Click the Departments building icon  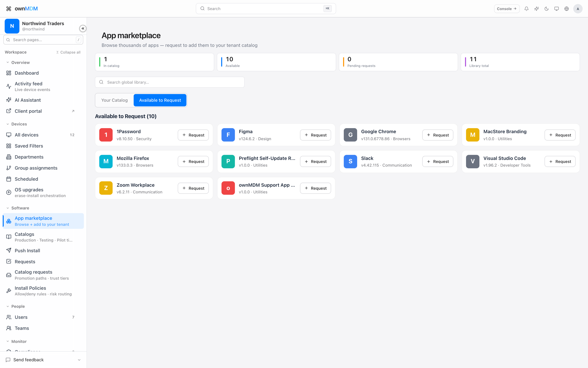coord(9,157)
